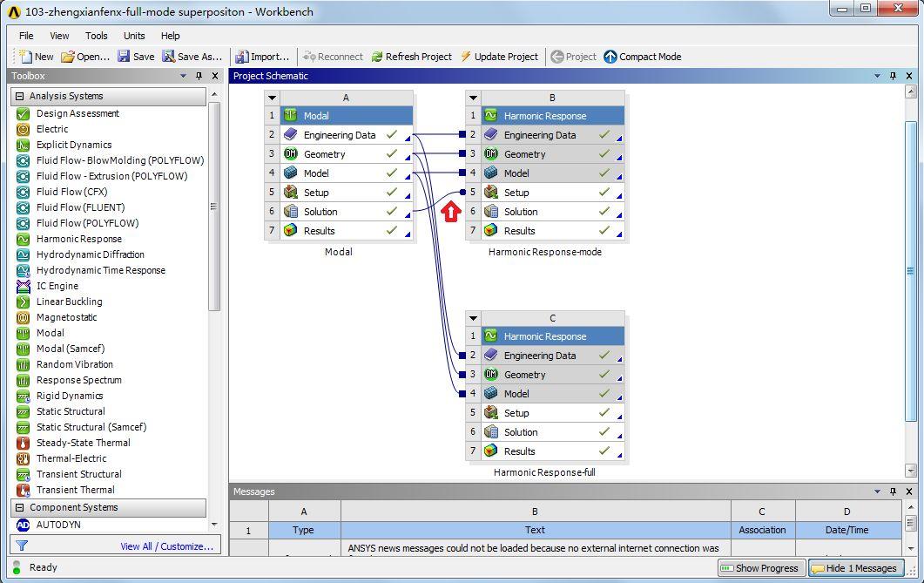Click the Toolbox vertical scrollbar
This screenshot has height=583, width=924.
click(214, 207)
